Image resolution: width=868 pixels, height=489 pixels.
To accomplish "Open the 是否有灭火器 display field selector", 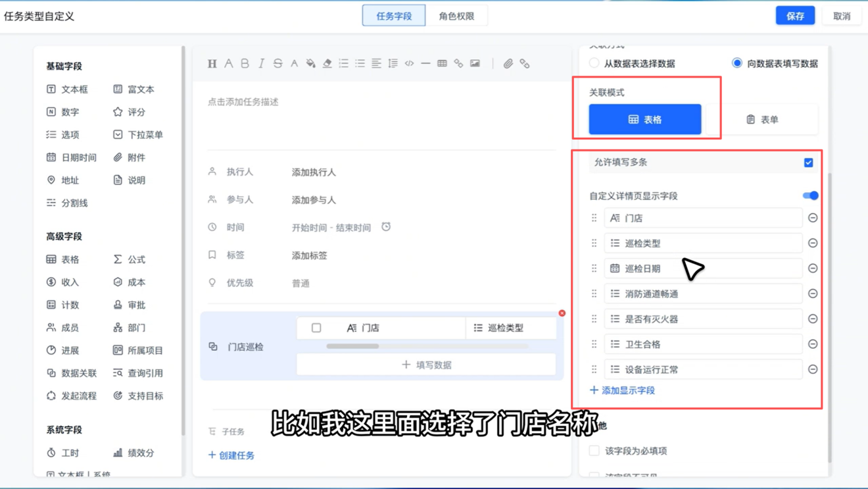I will [703, 319].
